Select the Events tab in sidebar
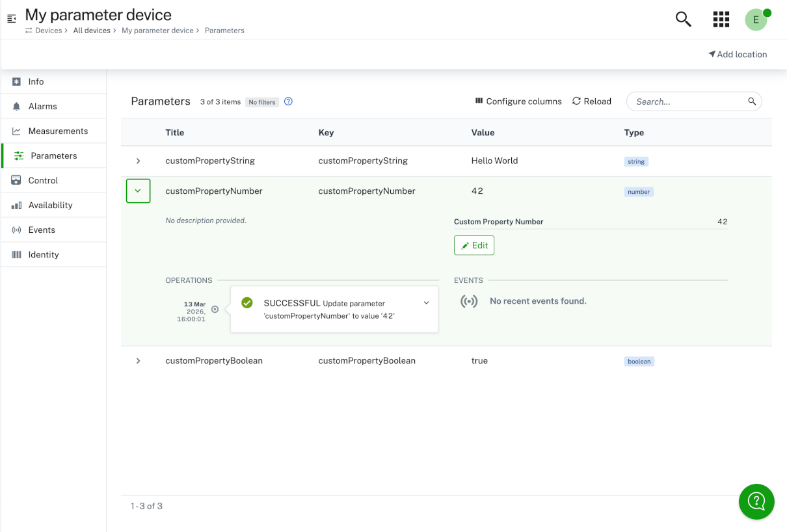The height and width of the screenshot is (532, 787). tap(42, 230)
